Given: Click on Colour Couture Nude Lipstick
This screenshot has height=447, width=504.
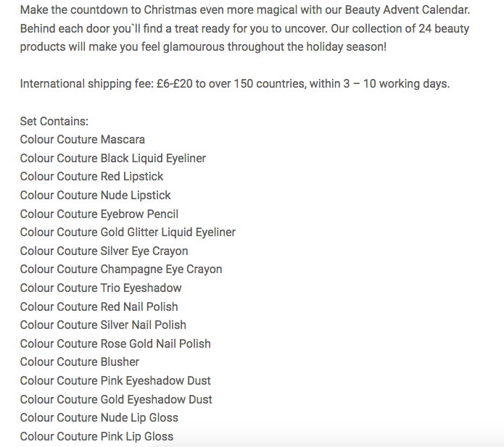Looking at the screenshot, I should [96, 195].
